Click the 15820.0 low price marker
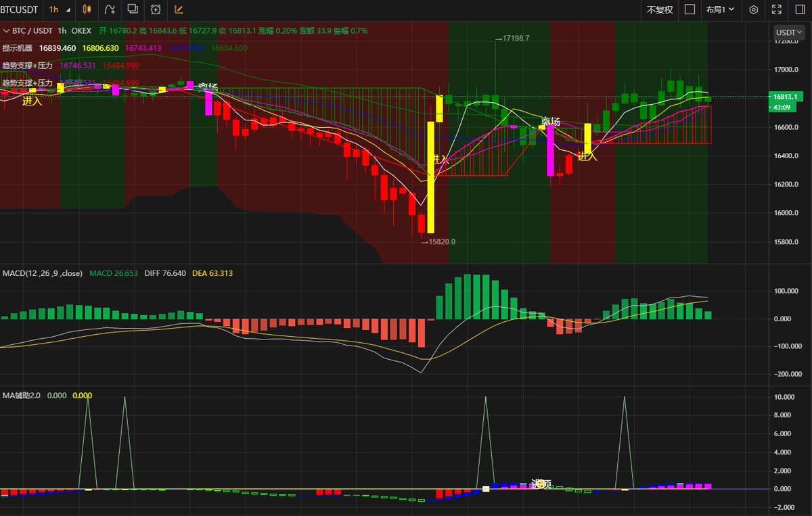The height and width of the screenshot is (516, 812). (x=438, y=241)
